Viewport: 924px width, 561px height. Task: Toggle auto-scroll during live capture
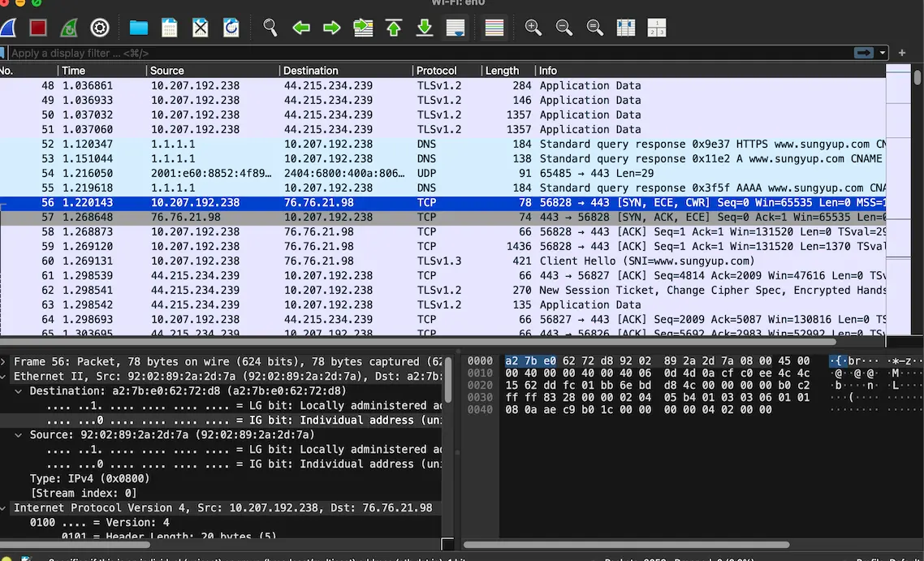coord(456,27)
